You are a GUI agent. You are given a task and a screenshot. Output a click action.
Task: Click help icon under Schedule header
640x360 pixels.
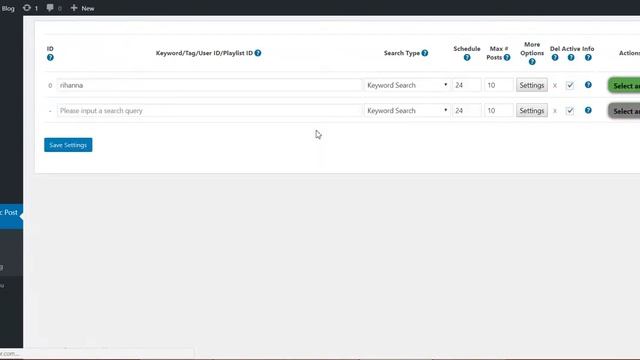[467, 58]
